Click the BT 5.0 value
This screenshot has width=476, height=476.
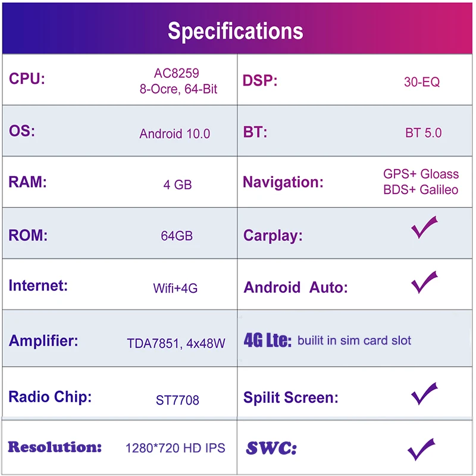pos(424,133)
